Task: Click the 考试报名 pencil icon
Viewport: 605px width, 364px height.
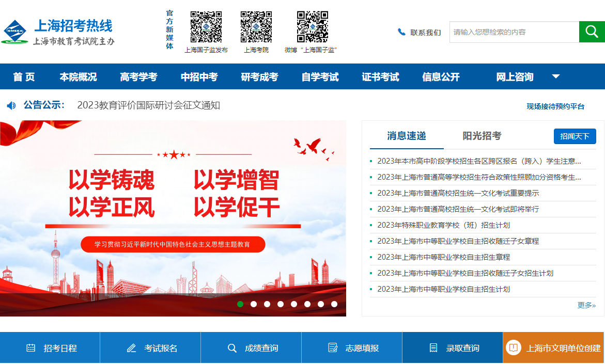Action: pyautogui.click(x=131, y=348)
